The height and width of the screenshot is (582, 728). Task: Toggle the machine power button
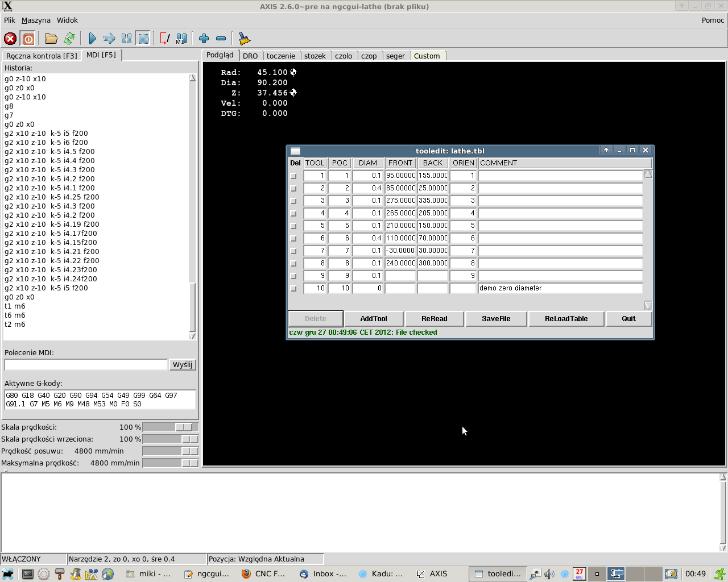click(28, 39)
